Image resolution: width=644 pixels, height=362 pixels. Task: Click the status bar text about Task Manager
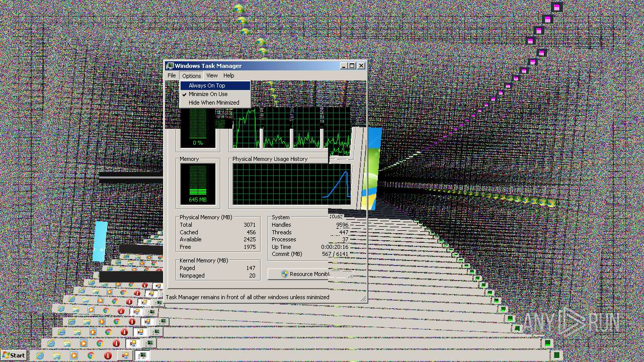(248, 297)
